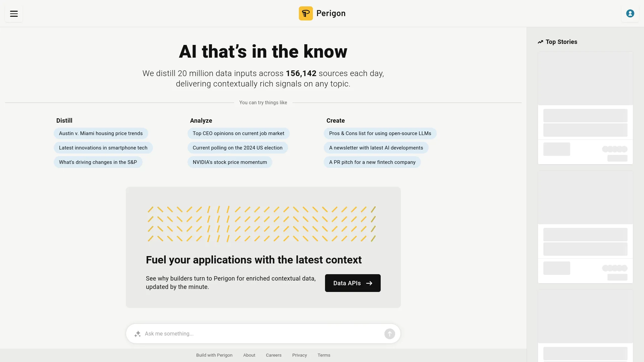
Task: Select 'Top CEO opinions on current job market'
Action: point(238,133)
